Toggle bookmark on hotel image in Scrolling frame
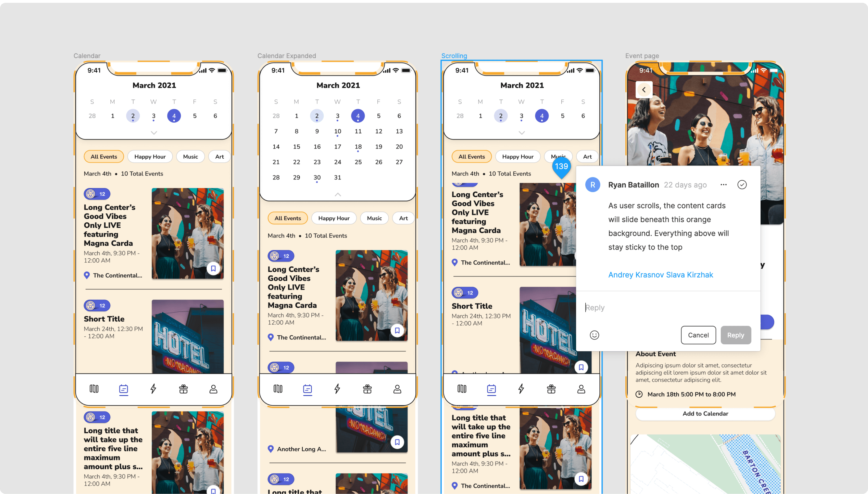The image size is (868, 494). click(x=581, y=367)
